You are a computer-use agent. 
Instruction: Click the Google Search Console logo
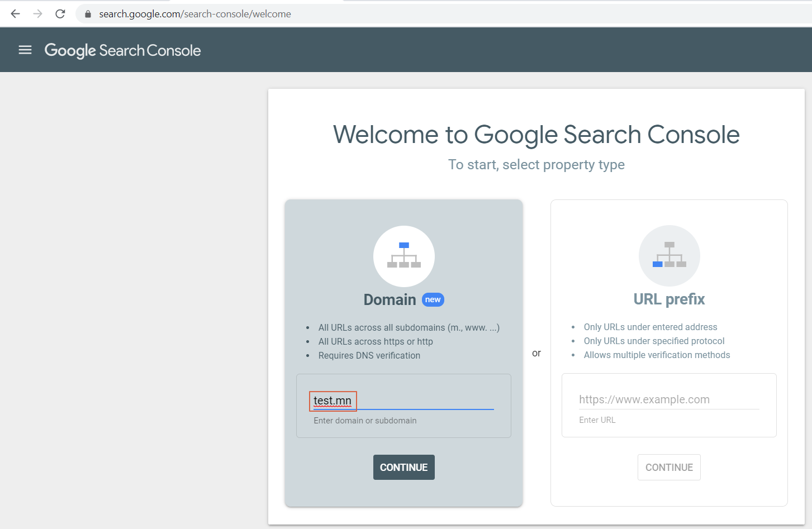[x=122, y=50]
